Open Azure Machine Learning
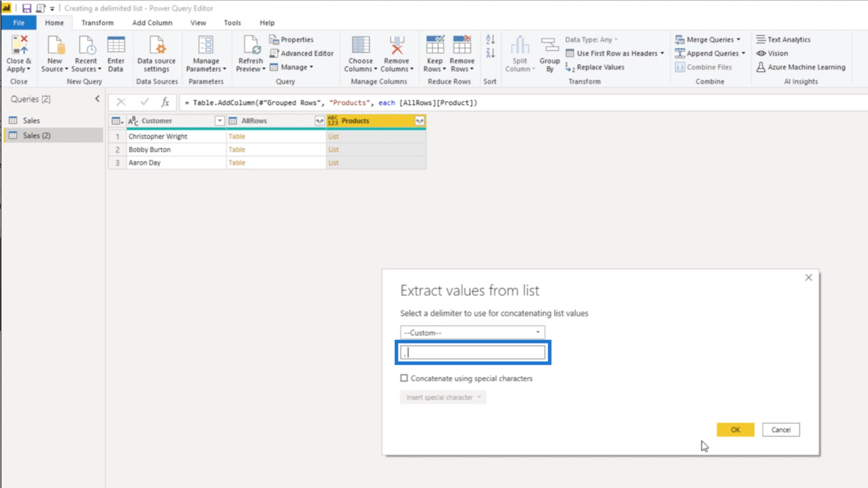 click(800, 67)
